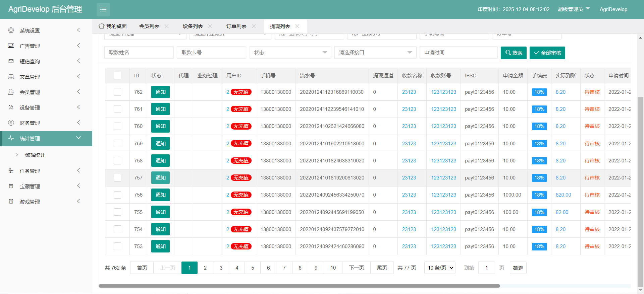
Task: Click the finance management coin icon
Action: coord(11,123)
